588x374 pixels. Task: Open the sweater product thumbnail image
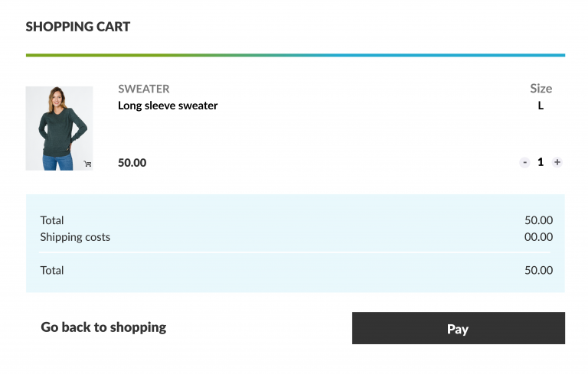point(59,128)
